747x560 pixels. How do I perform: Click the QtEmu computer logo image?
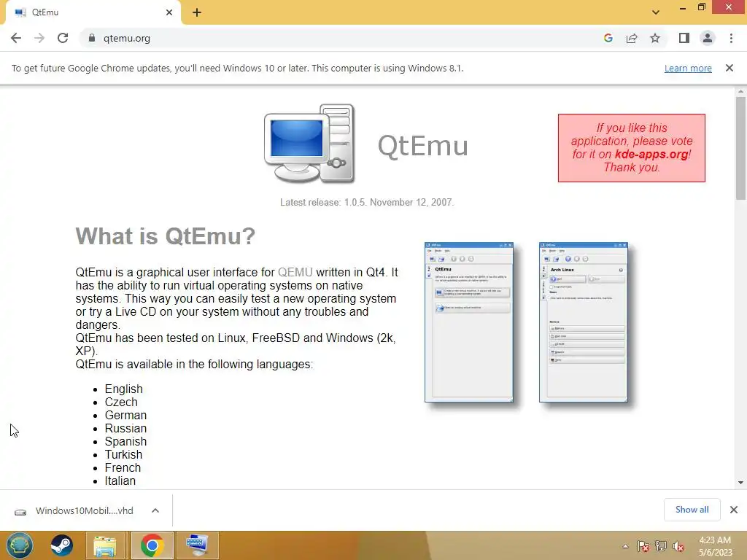(309, 144)
